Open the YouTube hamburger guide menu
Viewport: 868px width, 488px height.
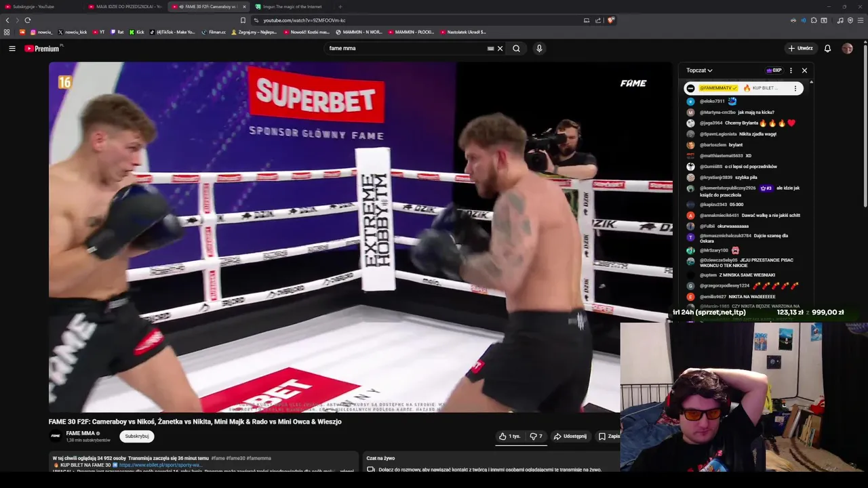click(x=12, y=48)
